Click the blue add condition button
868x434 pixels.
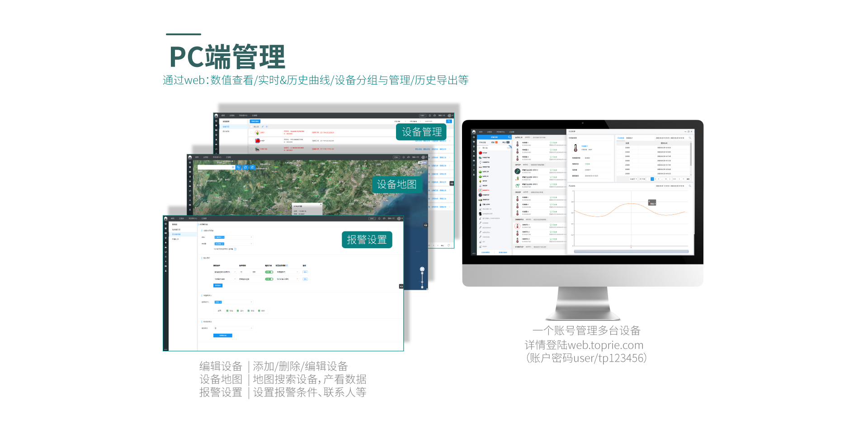218,286
